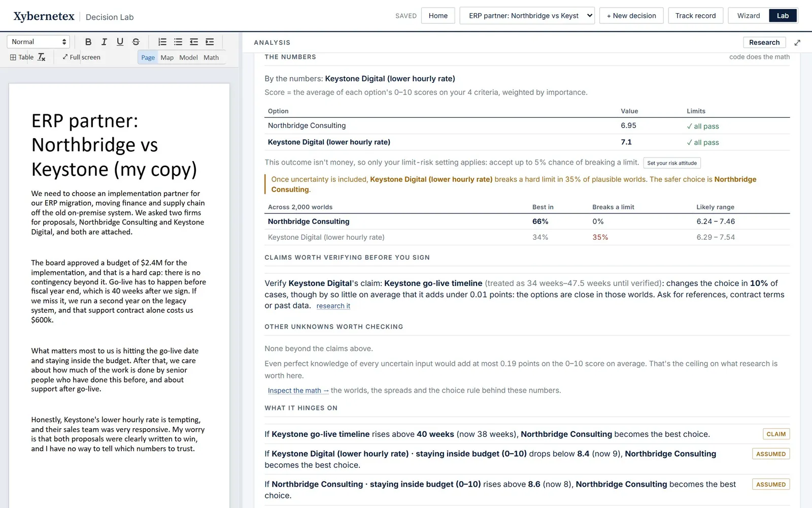Click the Research button
812x508 pixels.
point(764,43)
